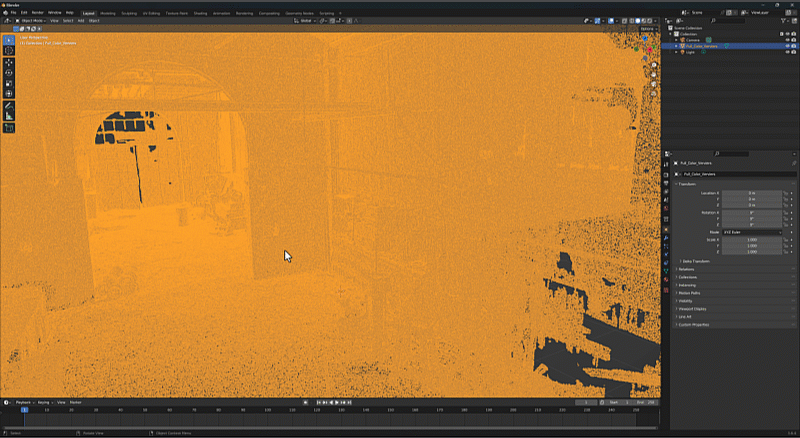The width and height of the screenshot is (800, 438).
Task: Disable Full_Color_Venviro in renders camera icon
Action: coord(793,46)
